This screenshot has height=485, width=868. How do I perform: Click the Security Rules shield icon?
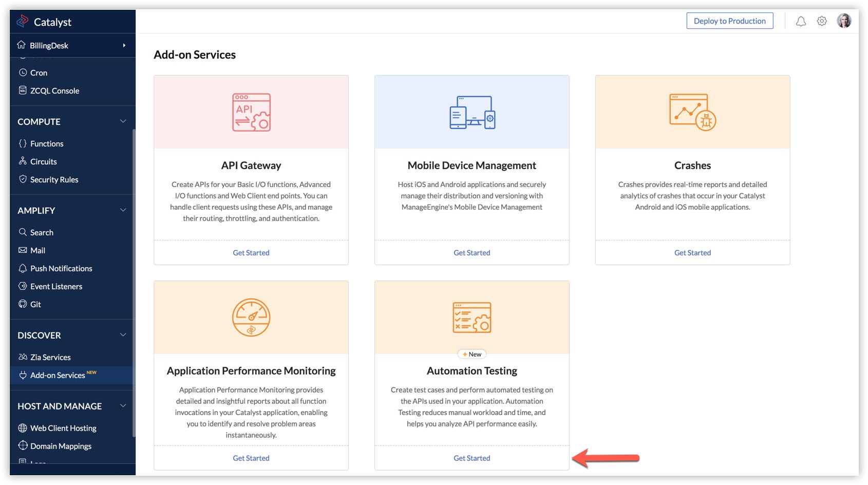click(x=23, y=179)
